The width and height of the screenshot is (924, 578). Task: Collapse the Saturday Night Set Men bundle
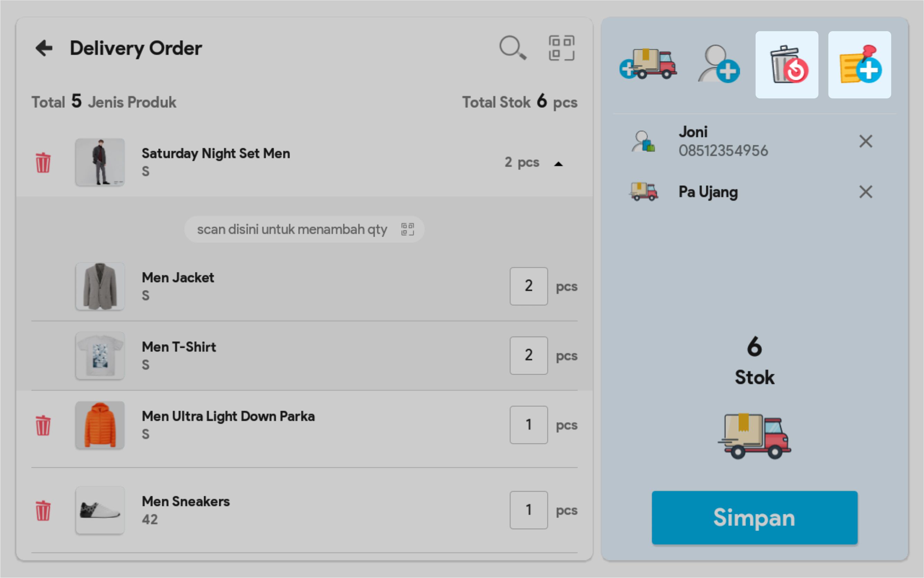(558, 164)
